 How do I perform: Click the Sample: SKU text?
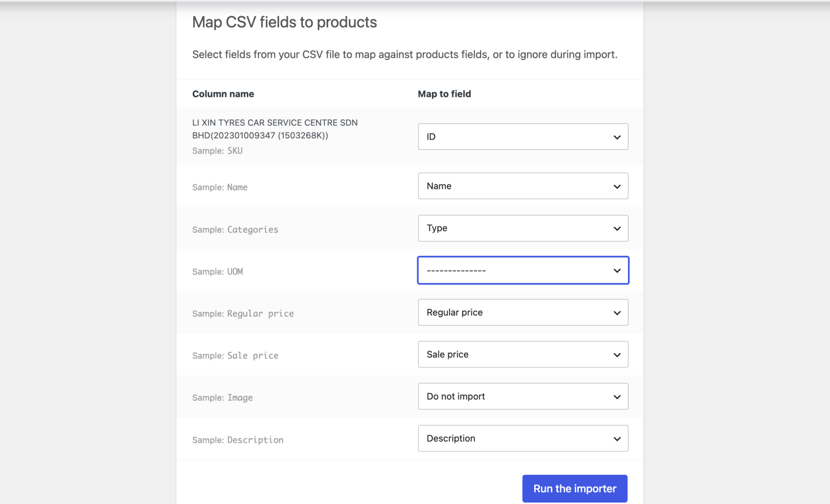pyautogui.click(x=217, y=151)
